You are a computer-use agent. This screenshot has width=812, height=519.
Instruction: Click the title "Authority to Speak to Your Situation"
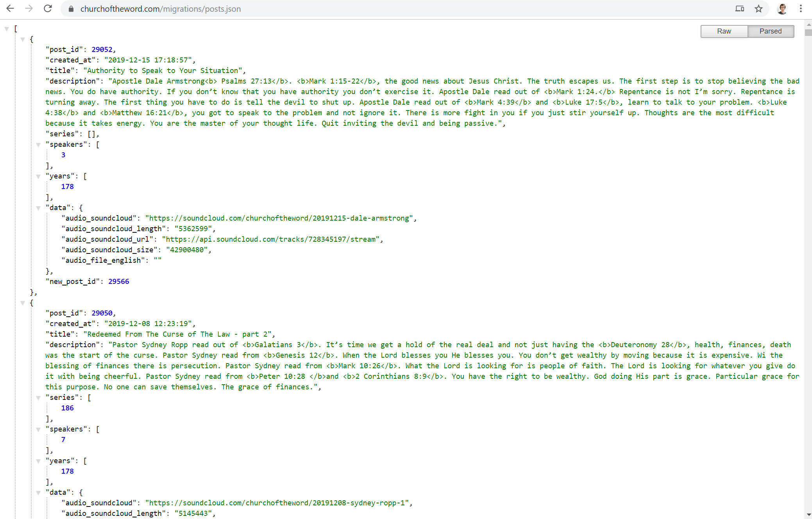[163, 71]
